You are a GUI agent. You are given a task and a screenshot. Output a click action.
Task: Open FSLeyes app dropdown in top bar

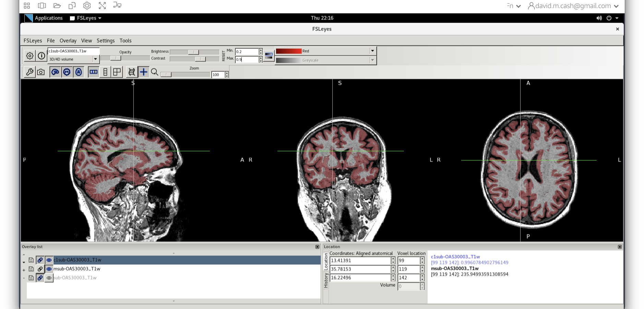click(86, 18)
